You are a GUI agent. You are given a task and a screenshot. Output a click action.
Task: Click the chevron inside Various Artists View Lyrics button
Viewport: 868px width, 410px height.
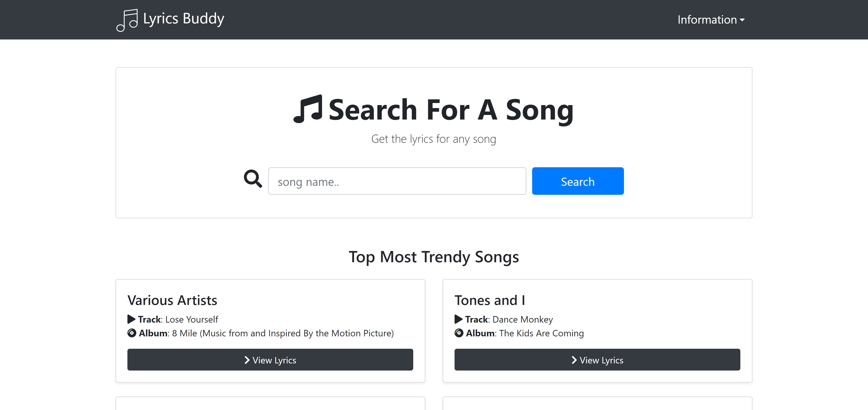pyautogui.click(x=247, y=360)
